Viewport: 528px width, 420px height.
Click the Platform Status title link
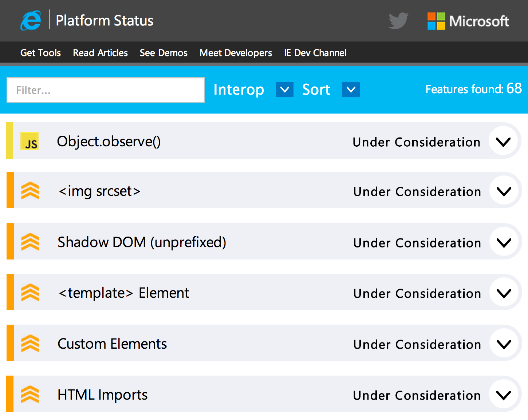(x=105, y=20)
